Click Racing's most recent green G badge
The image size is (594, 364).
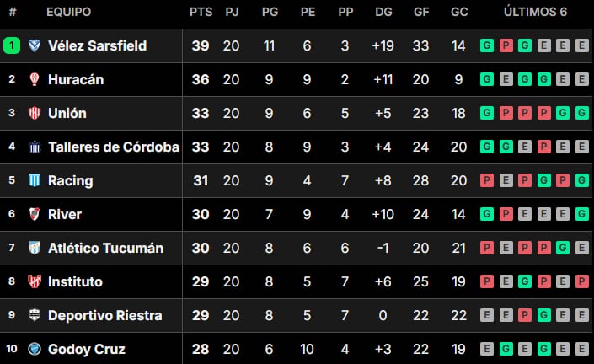click(581, 180)
